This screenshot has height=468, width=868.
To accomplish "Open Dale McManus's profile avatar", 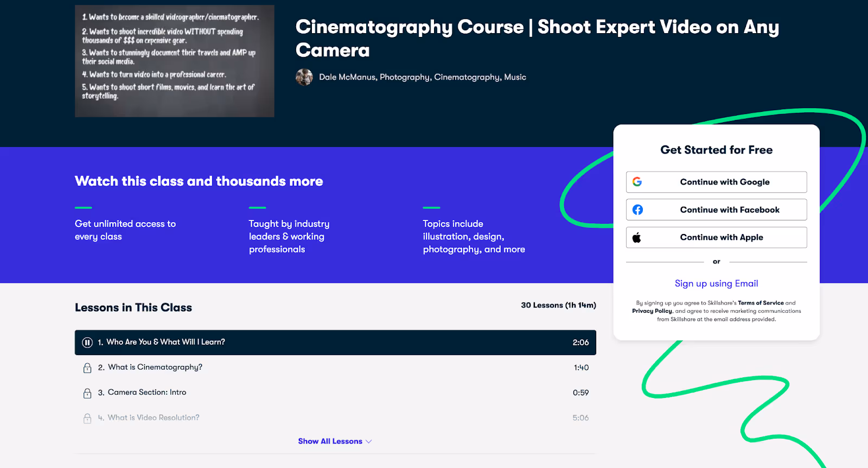I will click(304, 77).
